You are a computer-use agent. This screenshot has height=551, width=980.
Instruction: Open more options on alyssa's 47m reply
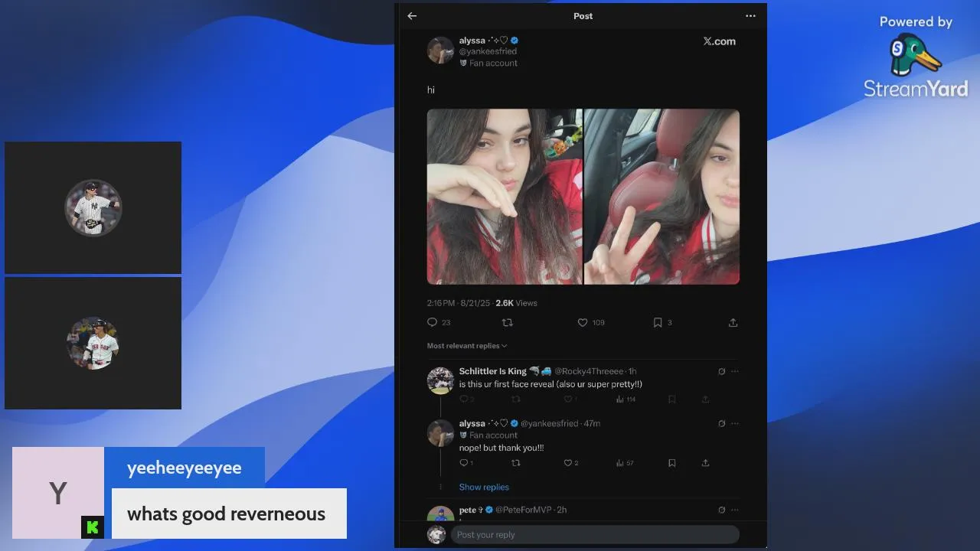[735, 423]
